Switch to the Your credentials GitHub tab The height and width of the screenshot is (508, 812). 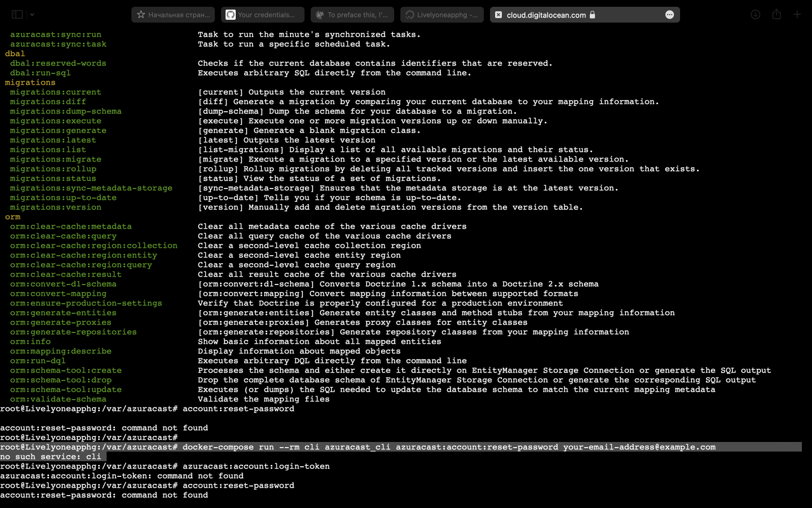263,15
